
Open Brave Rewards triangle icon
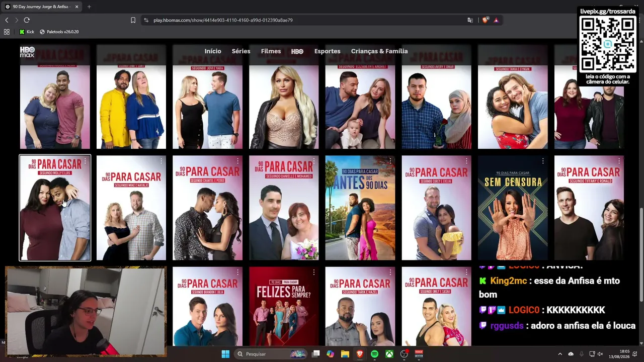pos(496,20)
